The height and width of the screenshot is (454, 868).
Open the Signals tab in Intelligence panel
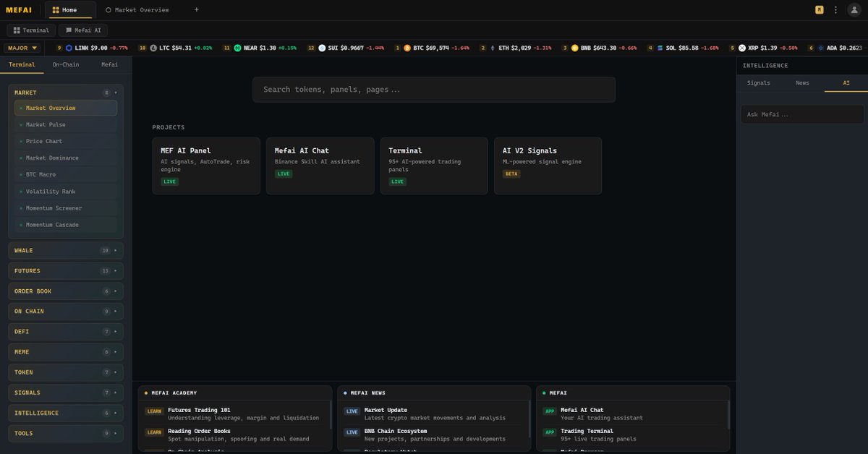759,83
